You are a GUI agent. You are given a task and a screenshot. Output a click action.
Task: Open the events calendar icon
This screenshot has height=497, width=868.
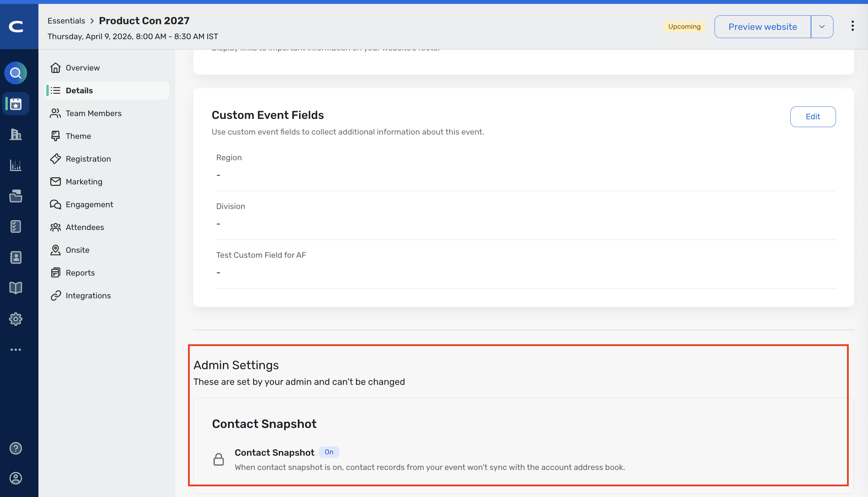coord(16,104)
